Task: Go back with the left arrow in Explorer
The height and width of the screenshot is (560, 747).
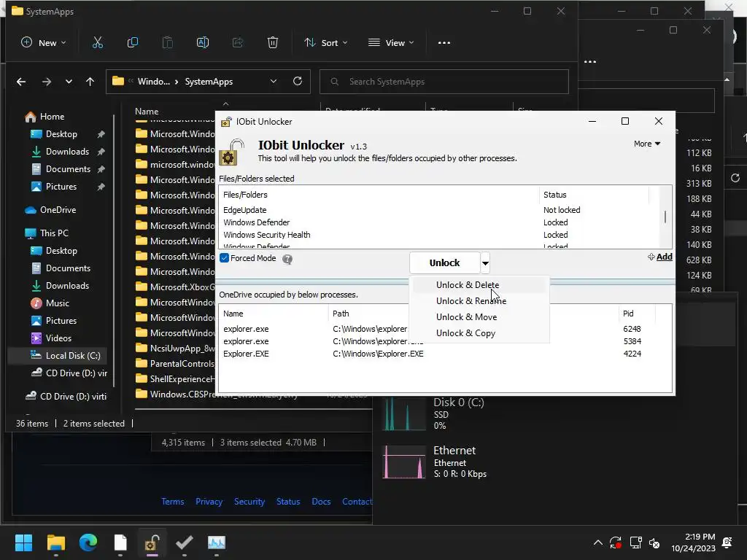Action: [21, 82]
